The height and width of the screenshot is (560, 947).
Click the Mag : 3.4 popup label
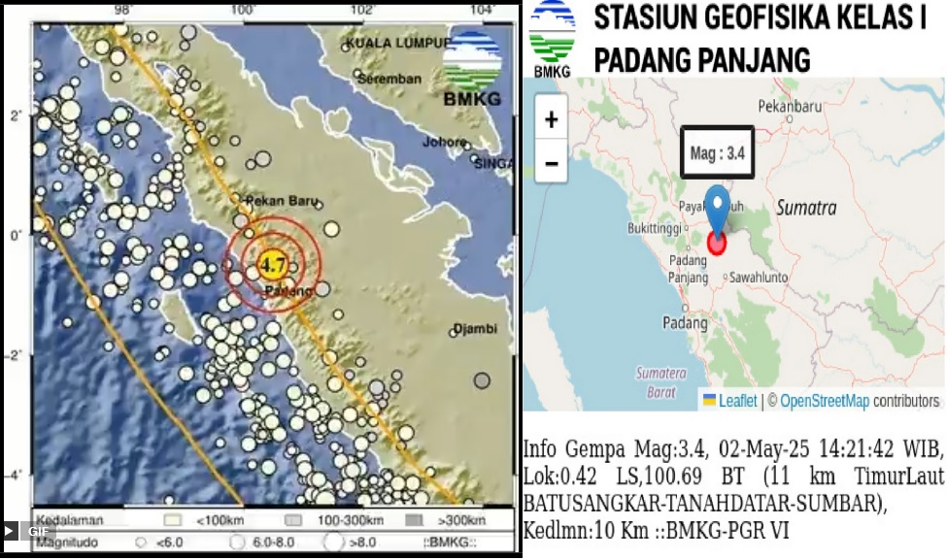point(717,152)
